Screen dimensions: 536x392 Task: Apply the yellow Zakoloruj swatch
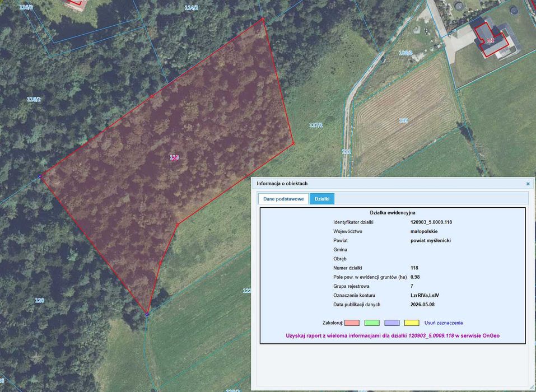tap(412, 323)
